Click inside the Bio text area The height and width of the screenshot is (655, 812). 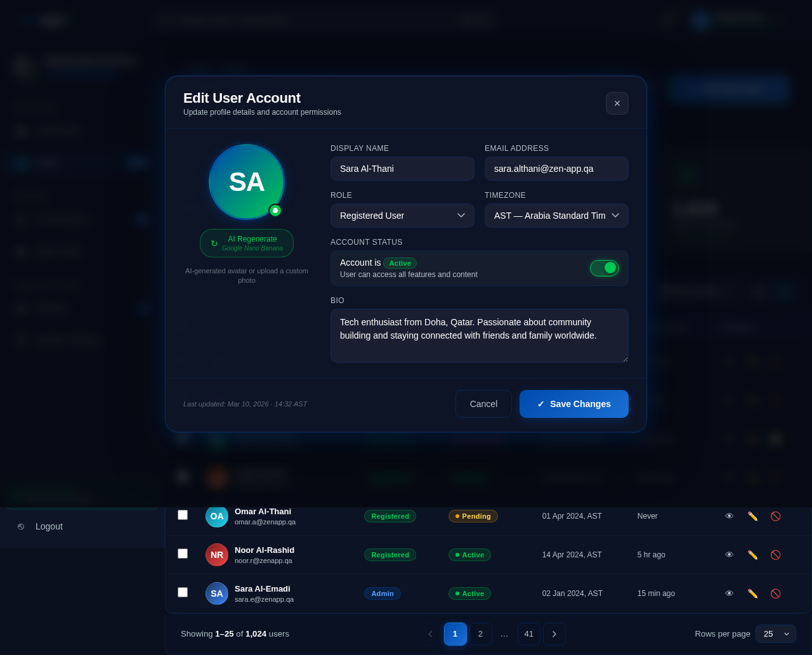(479, 336)
